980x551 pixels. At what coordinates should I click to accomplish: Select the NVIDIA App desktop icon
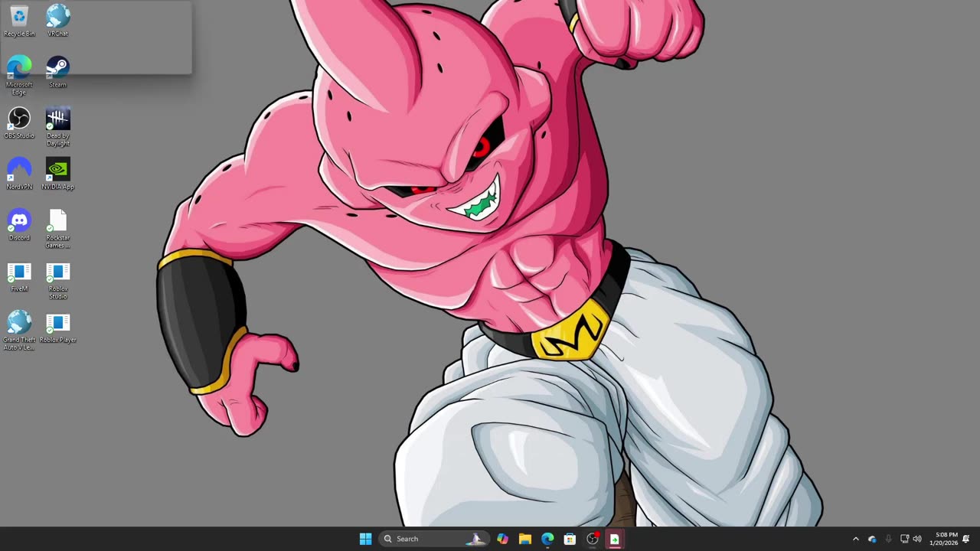(x=58, y=174)
